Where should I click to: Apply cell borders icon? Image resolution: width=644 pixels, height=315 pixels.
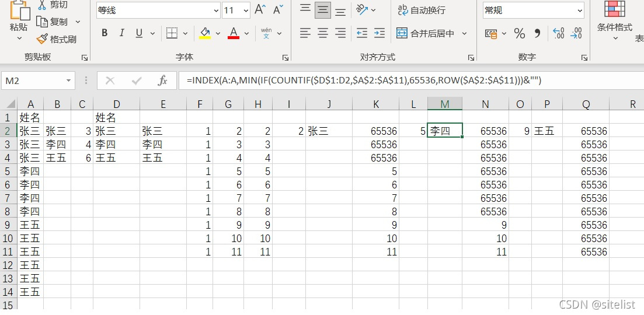pyautogui.click(x=172, y=33)
